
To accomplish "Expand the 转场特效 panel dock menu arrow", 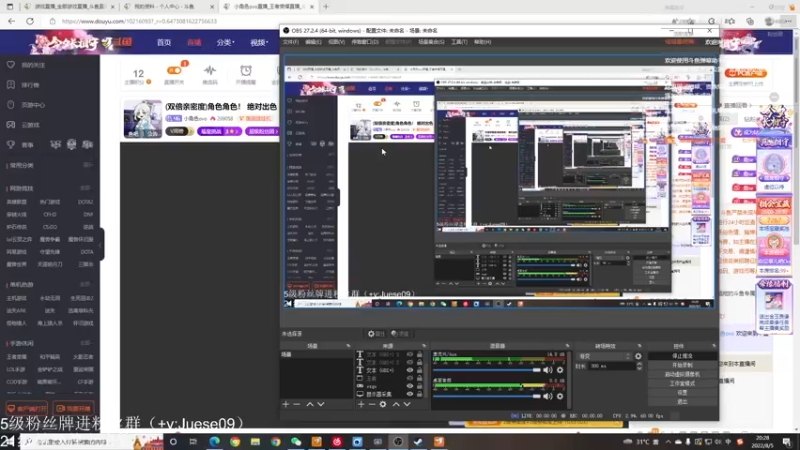I will (x=639, y=346).
